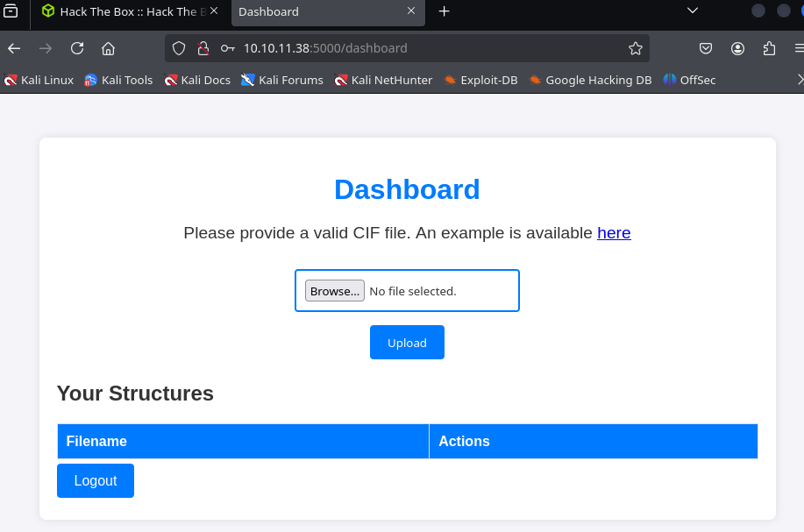Reload the page with the refresh icon

tap(77, 48)
